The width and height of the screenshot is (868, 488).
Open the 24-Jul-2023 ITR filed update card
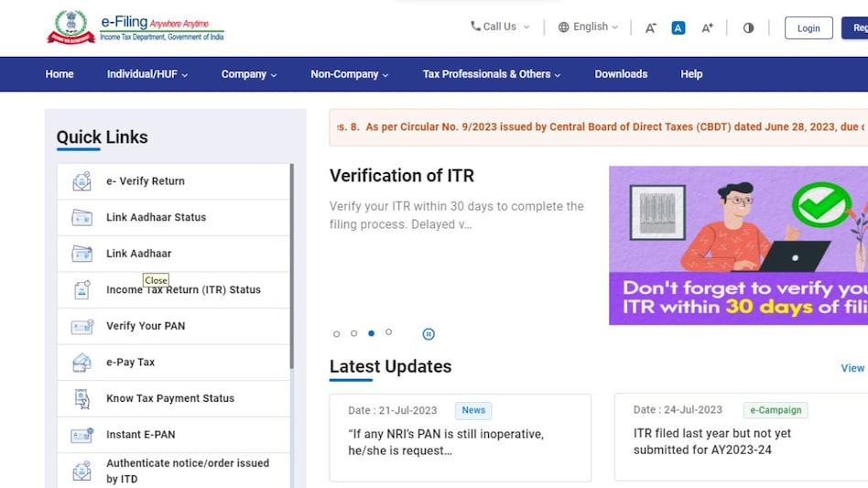(742, 438)
